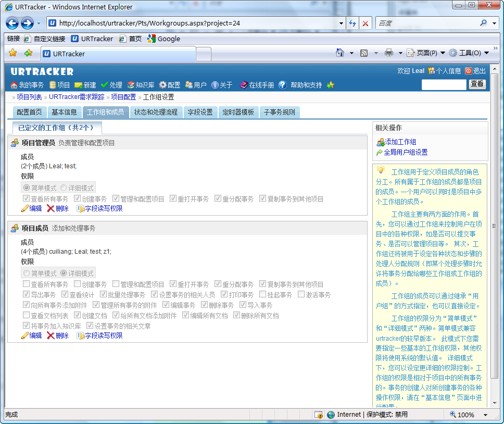Open the 在线手册 book icon

(244, 85)
